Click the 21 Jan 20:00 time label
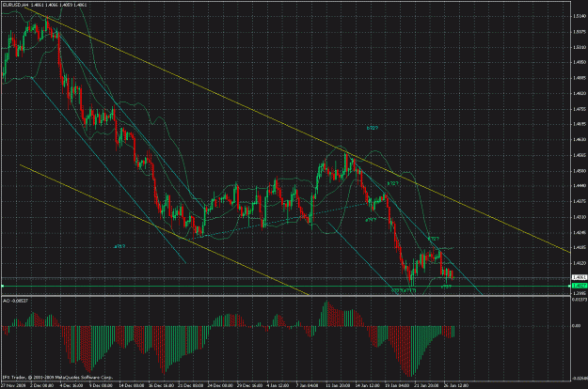The height and width of the screenshot is (389, 588). click(426, 385)
